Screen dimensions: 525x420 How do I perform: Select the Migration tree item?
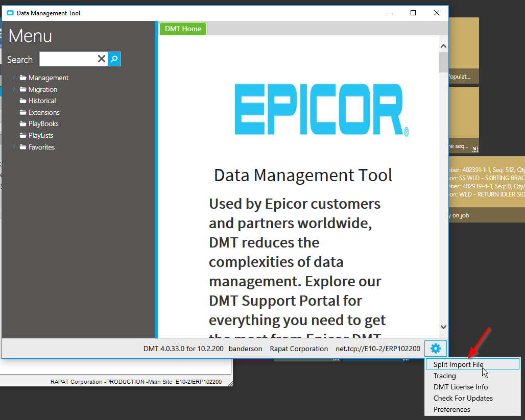tap(43, 89)
